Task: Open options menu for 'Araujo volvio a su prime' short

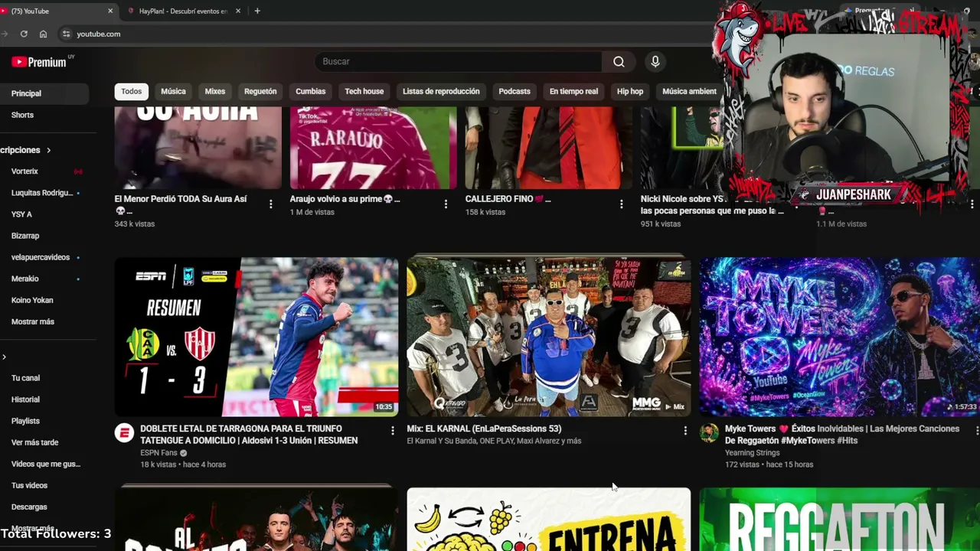Action: [446, 204]
